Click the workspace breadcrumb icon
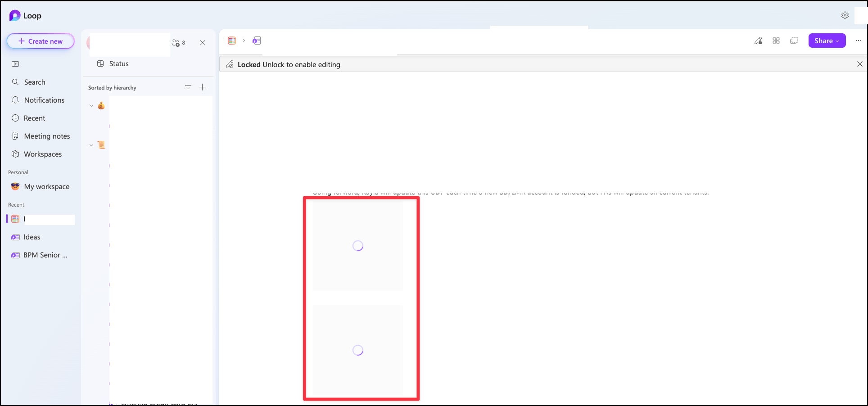The image size is (868, 406). coord(232,41)
